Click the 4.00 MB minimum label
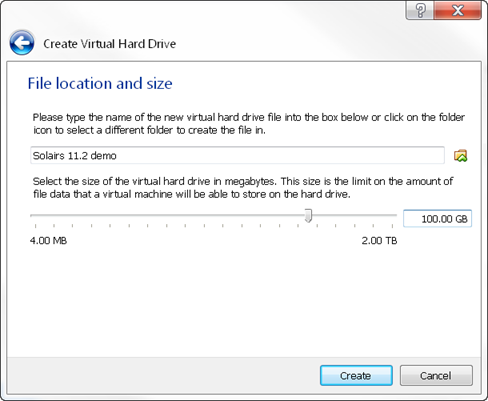The height and width of the screenshot is (401, 488). click(x=48, y=240)
